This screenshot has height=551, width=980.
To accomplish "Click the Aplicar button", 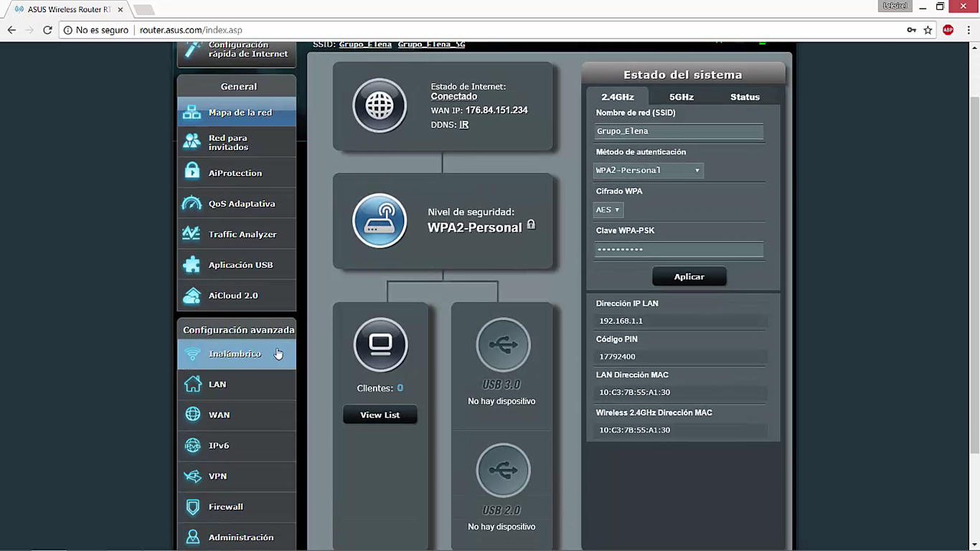I will tap(689, 277).
